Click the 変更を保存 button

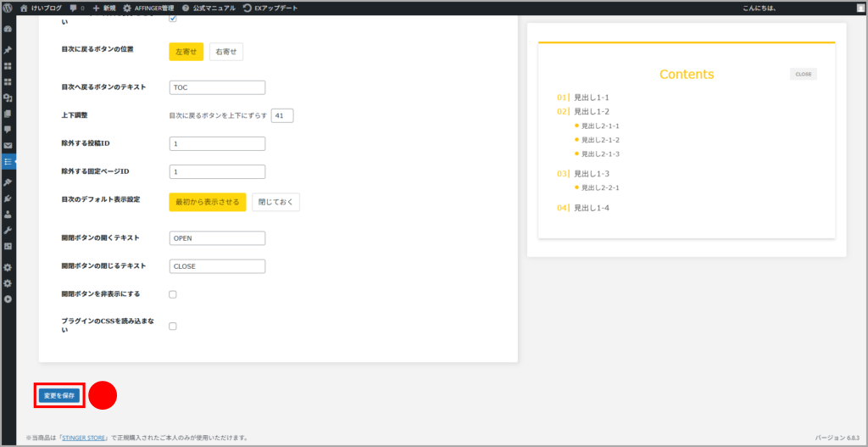(59, 395)
